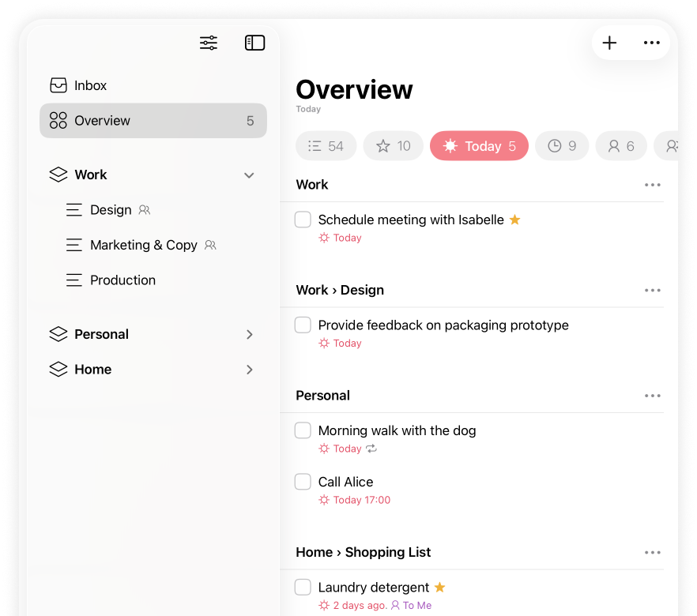Click the plus button to add a task
Viewport: 697px width, 616px height.
click(x=609, y=43)
